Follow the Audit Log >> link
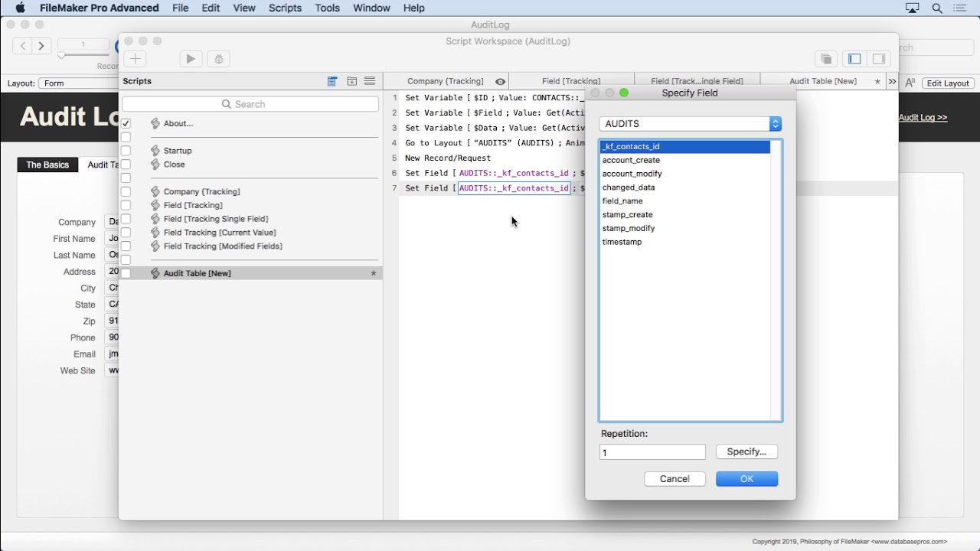The width and height of the screenshot is (980, 551). (x=923, y=117)
